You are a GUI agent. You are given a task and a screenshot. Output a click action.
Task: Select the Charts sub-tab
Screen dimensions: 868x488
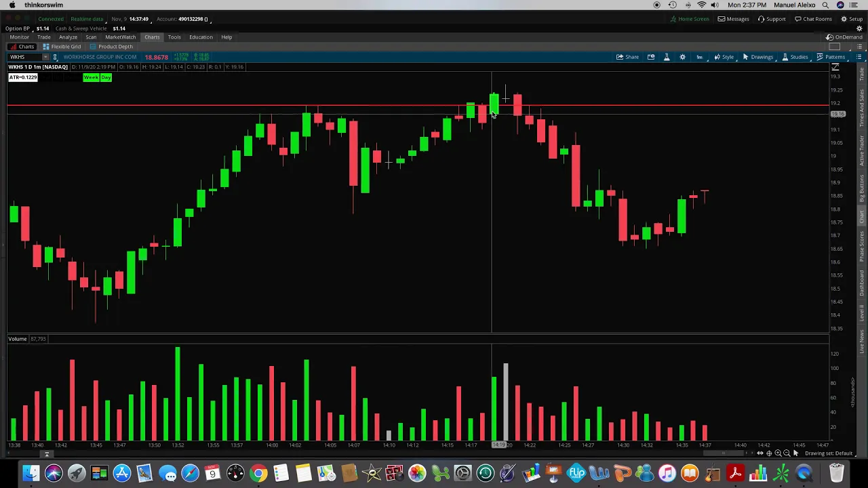[x=22, y=47]
